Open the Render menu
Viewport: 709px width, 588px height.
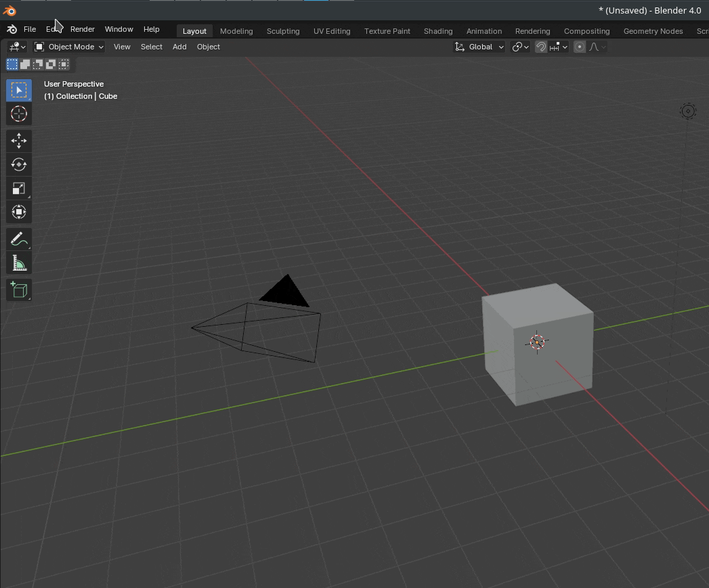pos(83,29)
